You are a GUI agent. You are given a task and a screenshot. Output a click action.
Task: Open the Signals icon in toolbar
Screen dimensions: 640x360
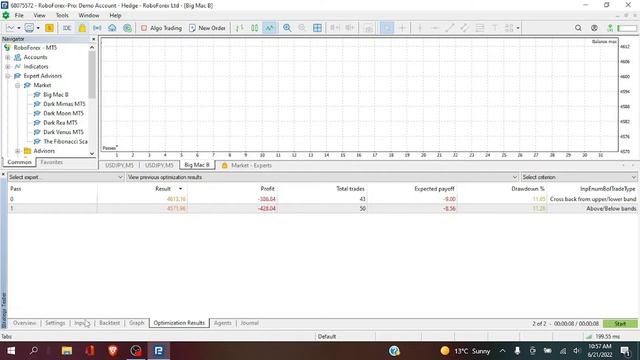click(97, 28)
